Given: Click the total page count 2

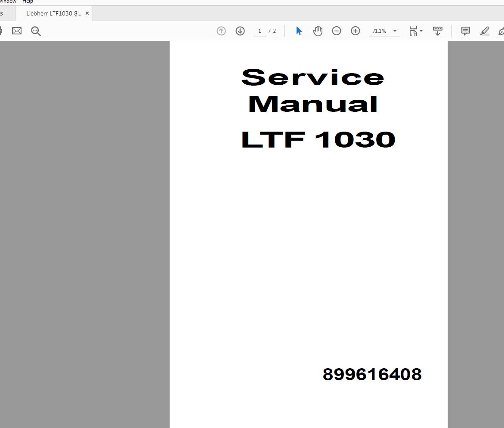Looking at the screenshot, I should coord(274,31).
